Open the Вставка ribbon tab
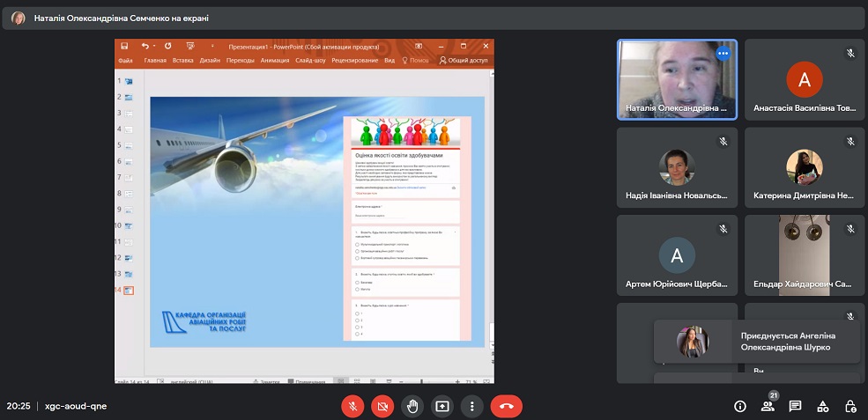 point(183,61)
